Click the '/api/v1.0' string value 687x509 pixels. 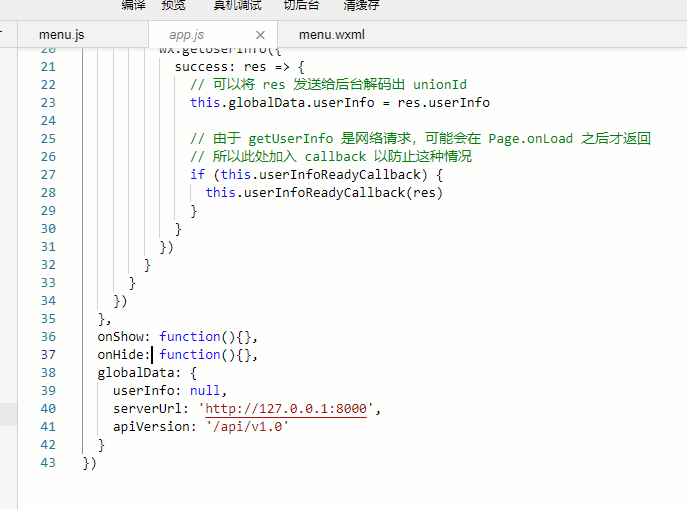tap(247, 427)
